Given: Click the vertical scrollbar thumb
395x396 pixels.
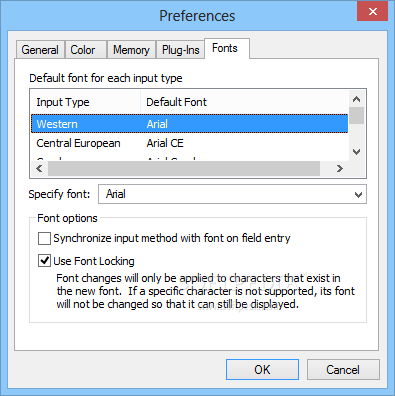Looking at the screenshot, I should pos(357,116).
